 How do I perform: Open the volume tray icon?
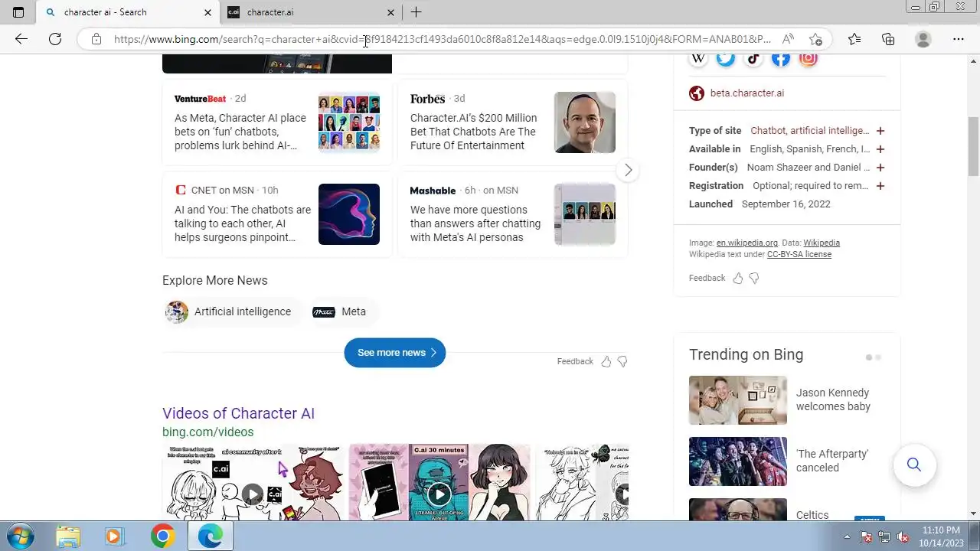pyautogui.click(x=903, y=537)
